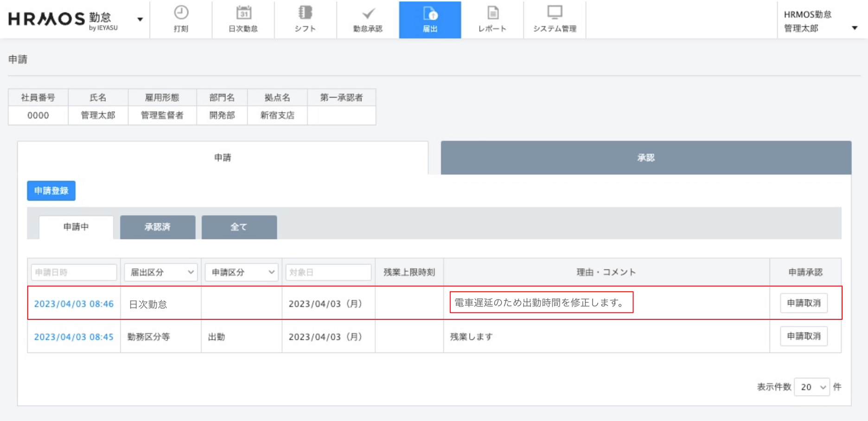This screenshot has height=421, width=868.
Task: Click the HRMOS 勤怠 logo
Action: (63, 19)
